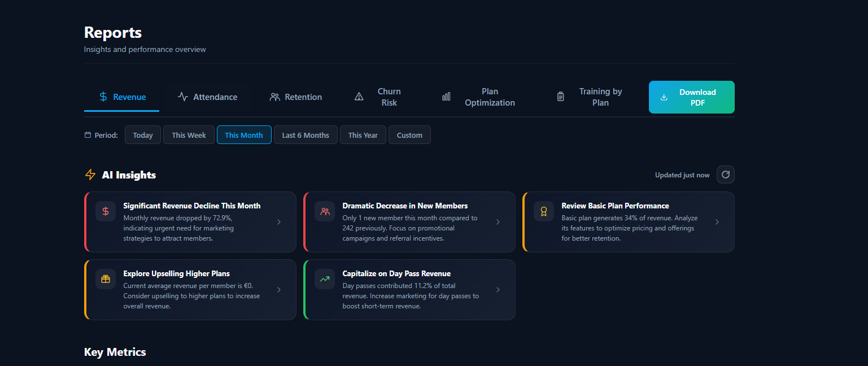Click the award ribbon icon on Basic Plan card
The width and height of the screenshot is (868, 366).
(544, 211)
